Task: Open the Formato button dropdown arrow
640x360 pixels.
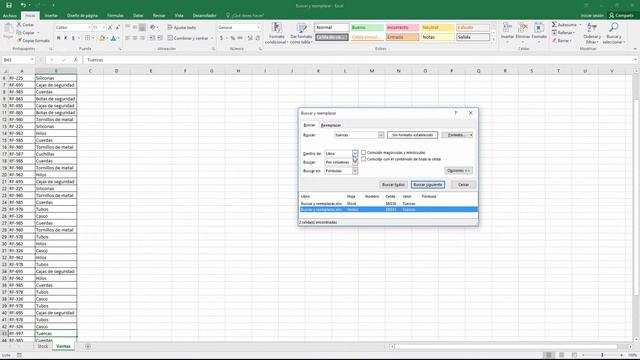Action: [x=471, y=135]
